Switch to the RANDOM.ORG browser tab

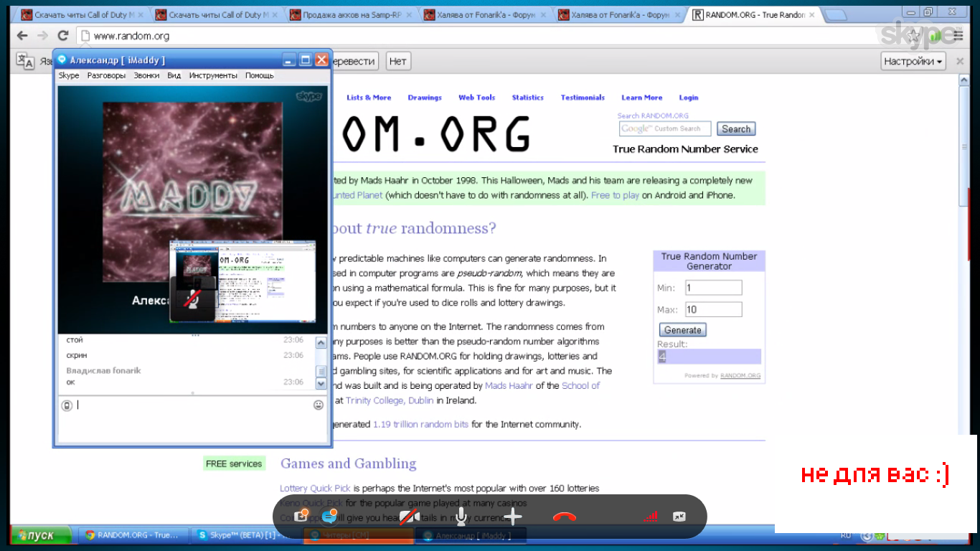click(x=752, y=14)
